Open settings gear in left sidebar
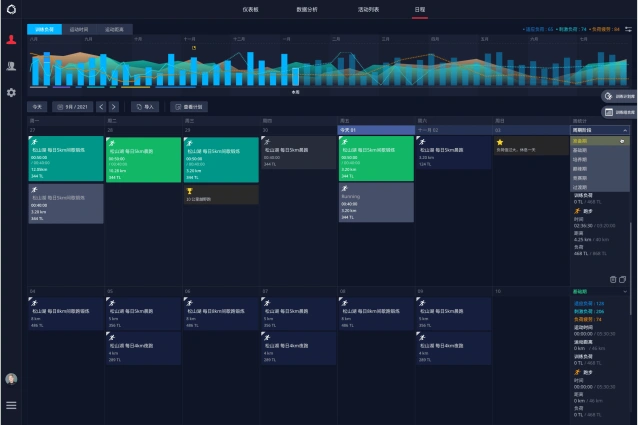Screen dimensions: 638x425 tap(11, 92)
